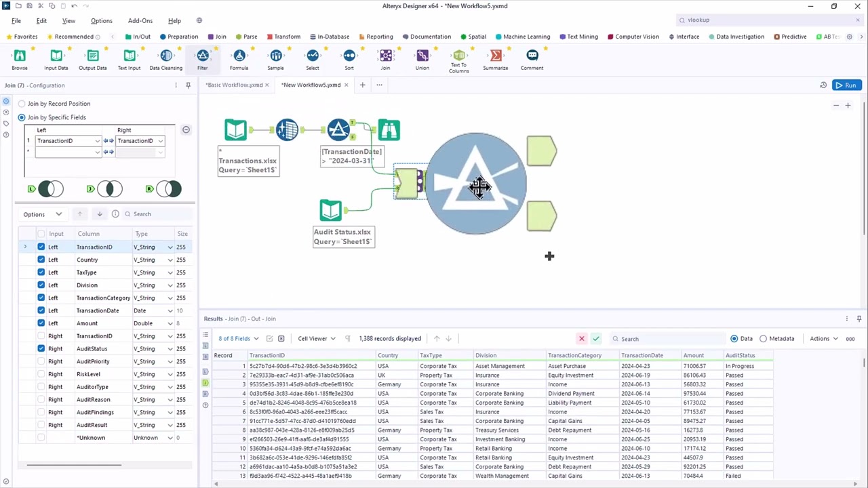
Task: Add a new workflow tab
Action: click(x=362, y=85)
